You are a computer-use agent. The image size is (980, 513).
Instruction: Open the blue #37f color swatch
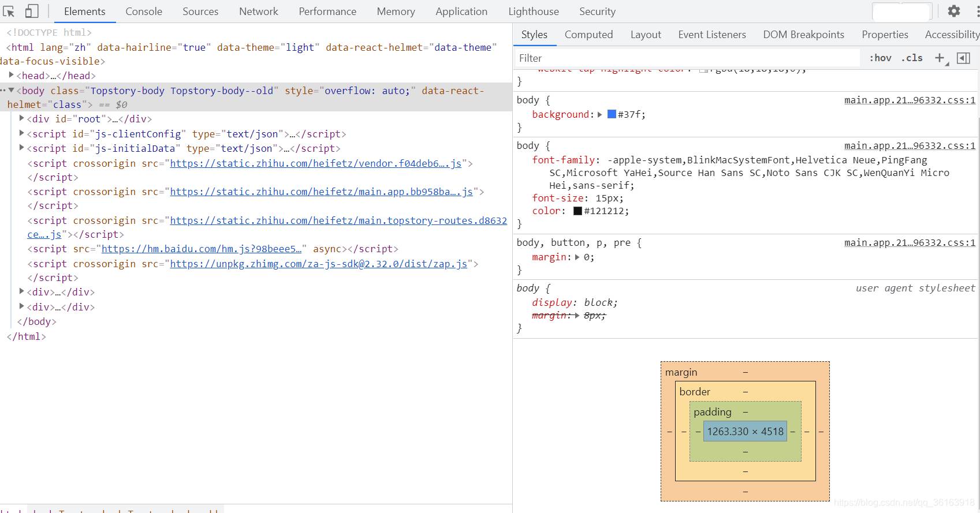pos(612,114)
